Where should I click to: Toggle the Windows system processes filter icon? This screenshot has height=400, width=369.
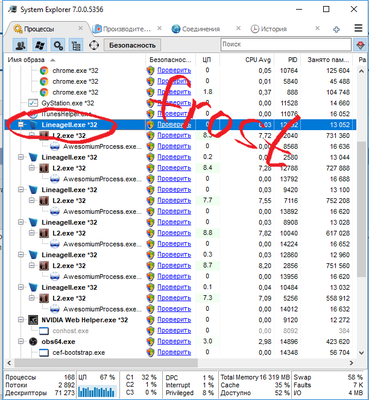(39, 45)
